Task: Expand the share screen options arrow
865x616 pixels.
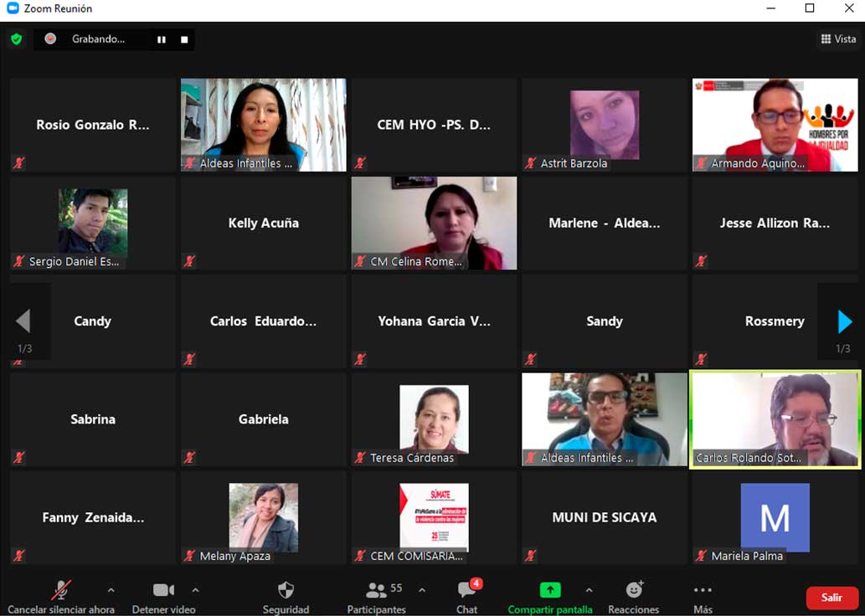Action: [589, 590]
